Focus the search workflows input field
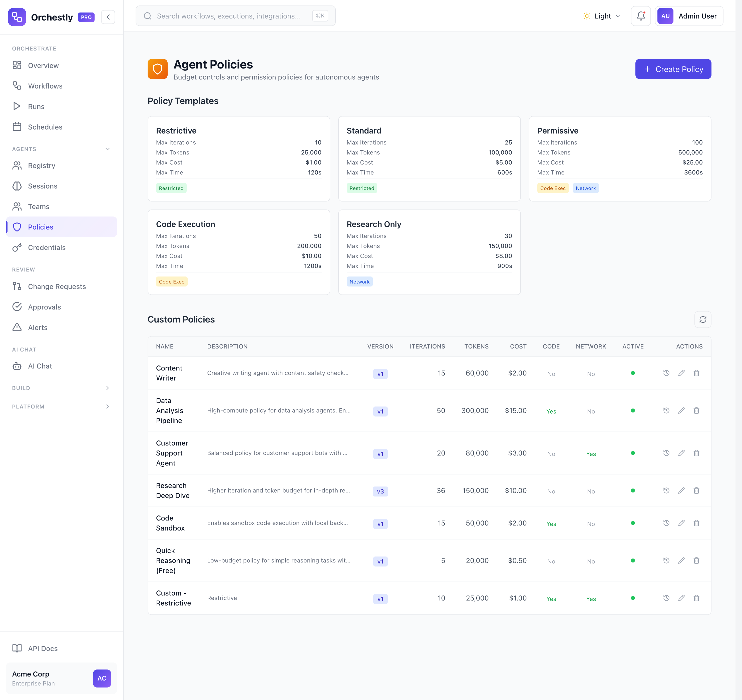Viewport: 742px width, 700px height. pos(236,16)
